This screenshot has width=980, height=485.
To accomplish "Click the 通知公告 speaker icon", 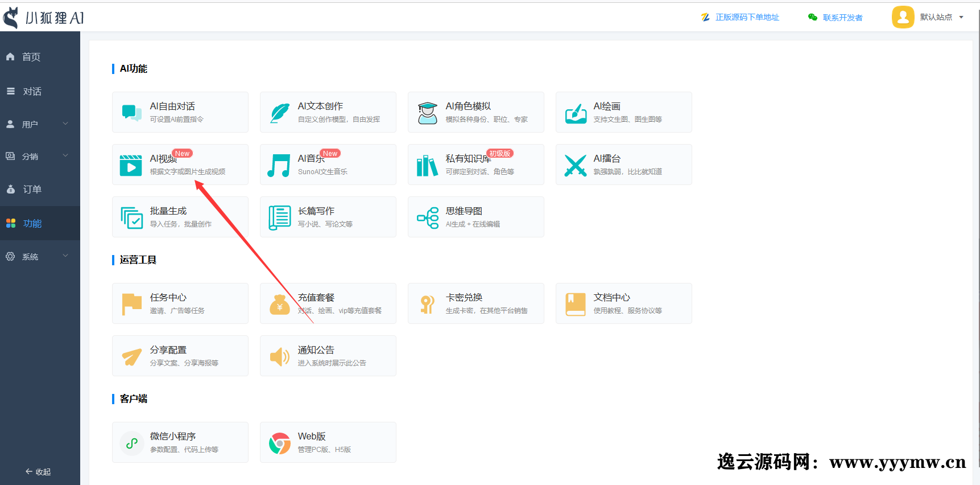I will click(279, 357).
